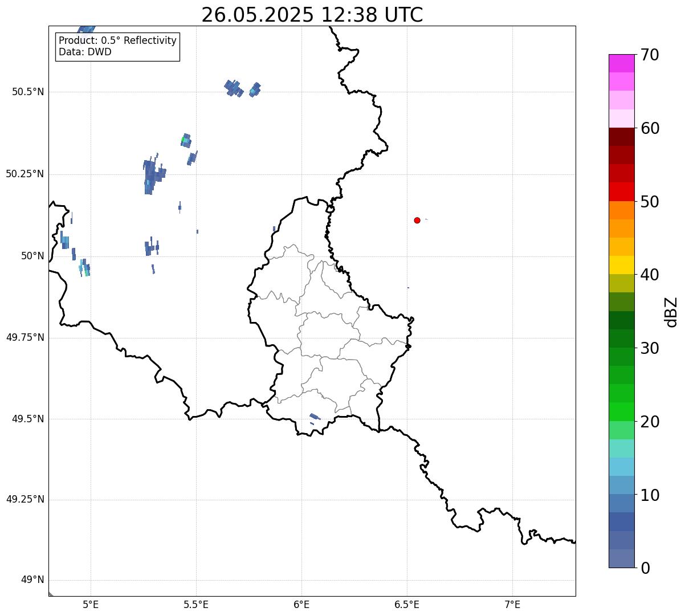Click the latitude label "49.5°N"

coord(28,419)
